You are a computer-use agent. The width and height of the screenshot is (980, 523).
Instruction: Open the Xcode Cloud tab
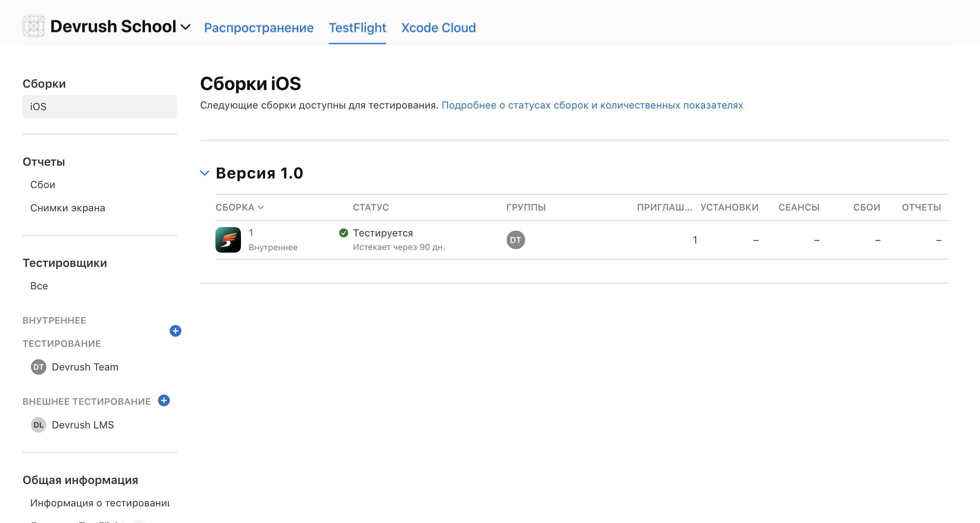click(x=438, y=28)
